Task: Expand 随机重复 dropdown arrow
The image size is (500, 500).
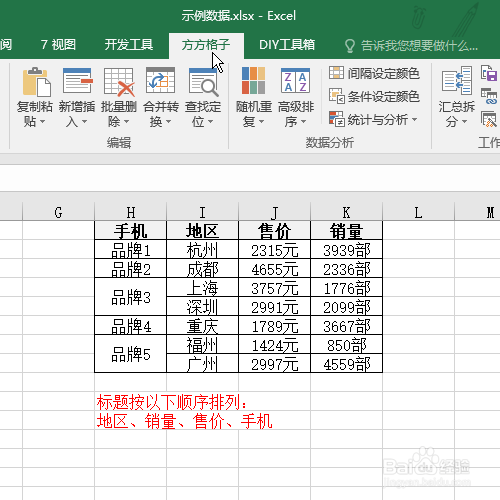Action: pyautogui.click(x=261, y=122)
